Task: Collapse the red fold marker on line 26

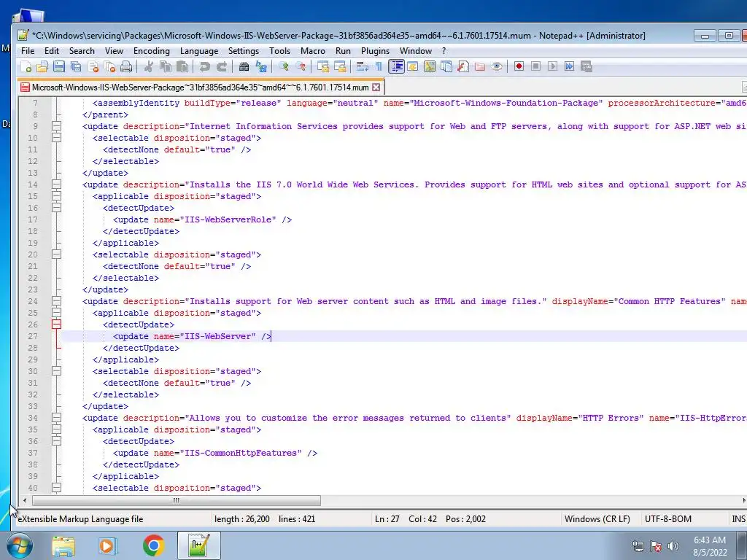Action: point(56,324)
